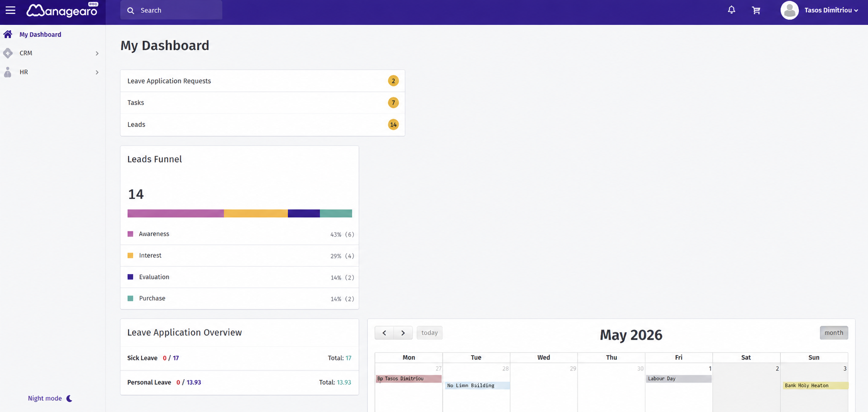Screen dimensions: 868x412
Task: Open the Tasks row
Action: (262, 103)
